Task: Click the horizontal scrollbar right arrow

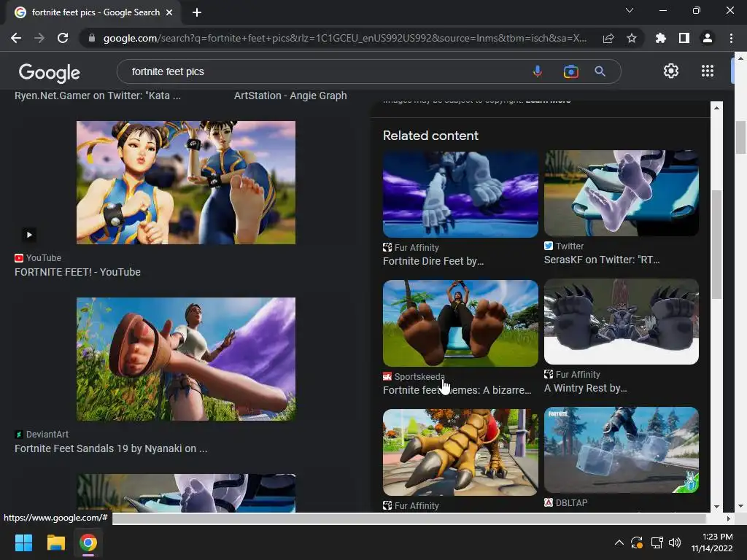Action: tap(728, 518)
